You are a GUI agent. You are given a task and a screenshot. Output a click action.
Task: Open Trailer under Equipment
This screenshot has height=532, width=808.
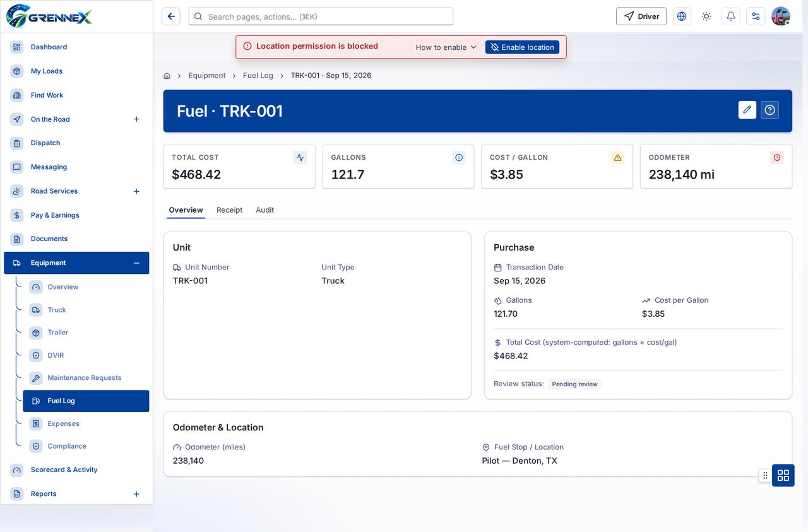pyautogui.click(x=86, y=333)
